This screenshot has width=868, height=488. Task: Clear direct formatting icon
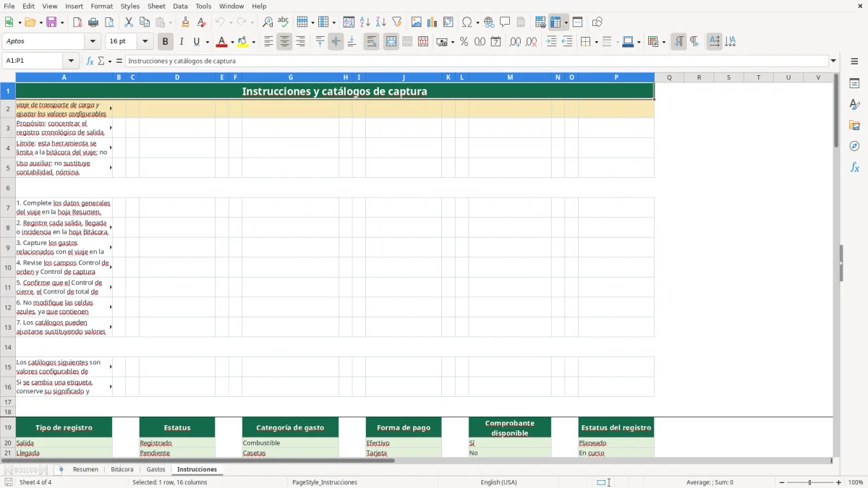(202, 22)
